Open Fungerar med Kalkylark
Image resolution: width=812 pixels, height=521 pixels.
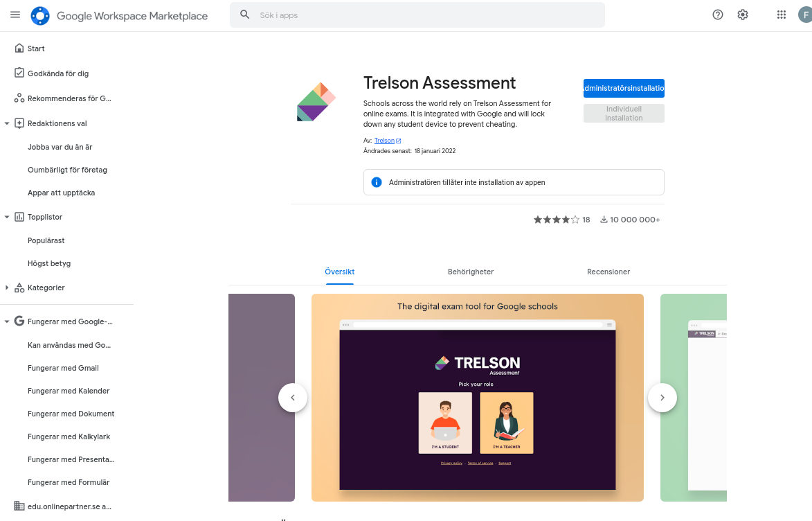coord(67,436)
